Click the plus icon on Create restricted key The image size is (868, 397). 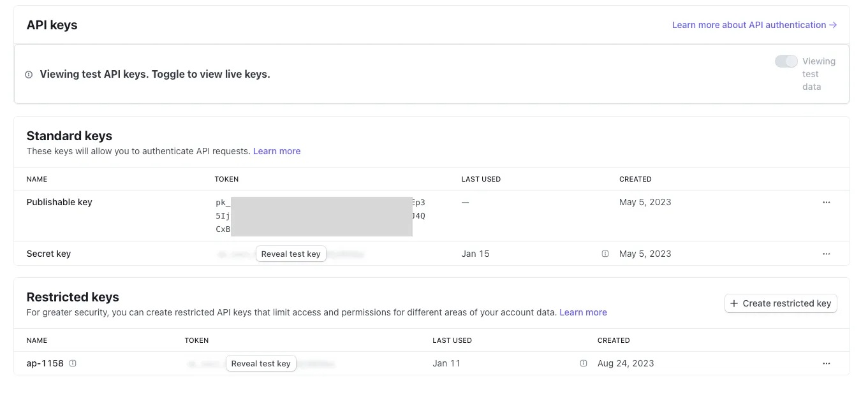pos(734,303)
